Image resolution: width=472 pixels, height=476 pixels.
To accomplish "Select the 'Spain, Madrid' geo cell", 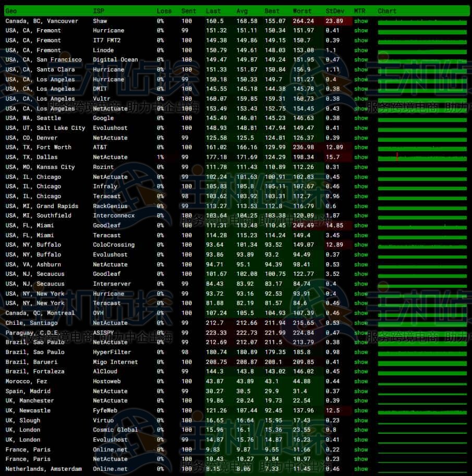I will 28,391.
